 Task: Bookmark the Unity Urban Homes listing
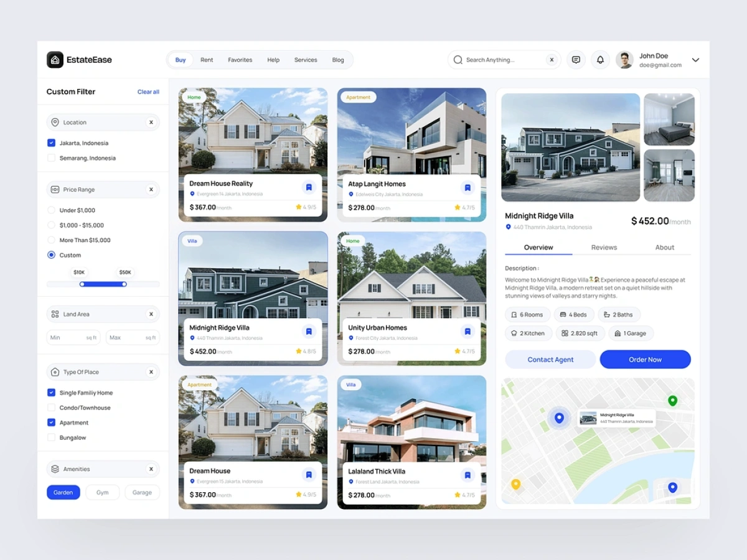pos(467,331)
